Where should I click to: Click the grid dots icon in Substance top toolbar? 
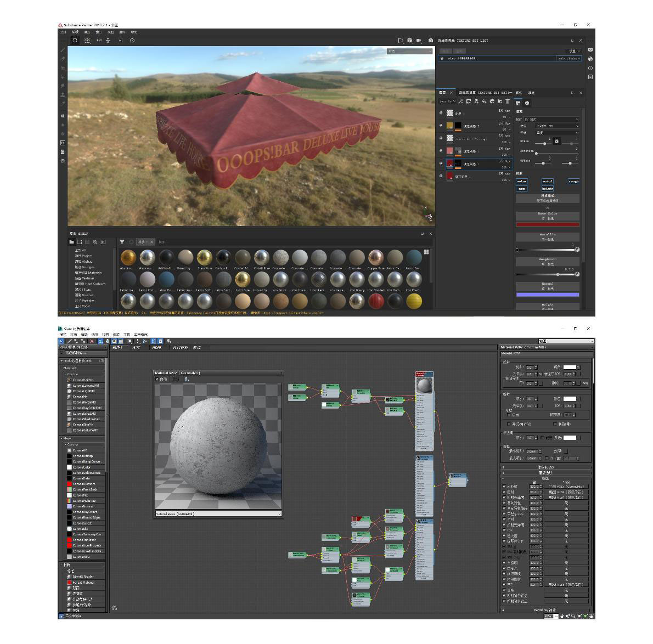(87, 41)
